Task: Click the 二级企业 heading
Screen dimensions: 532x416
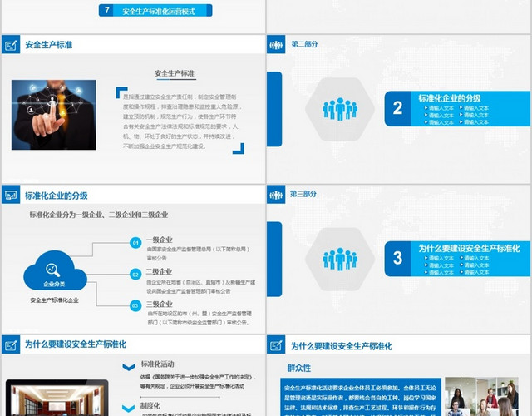Action: pos(159,271)
